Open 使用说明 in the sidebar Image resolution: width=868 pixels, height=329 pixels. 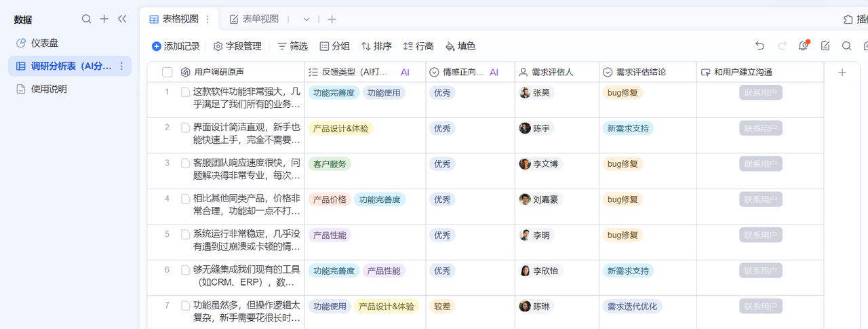[49, 89]
